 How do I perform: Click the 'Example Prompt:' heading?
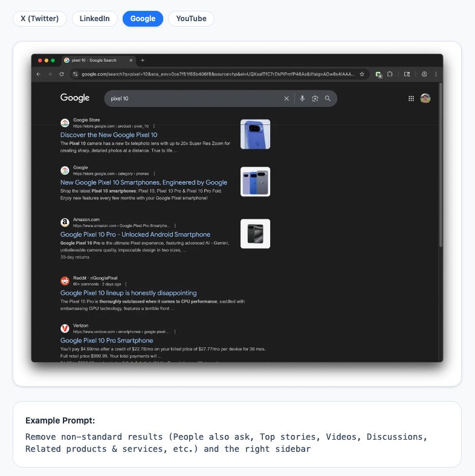click(x=60, y=420)
